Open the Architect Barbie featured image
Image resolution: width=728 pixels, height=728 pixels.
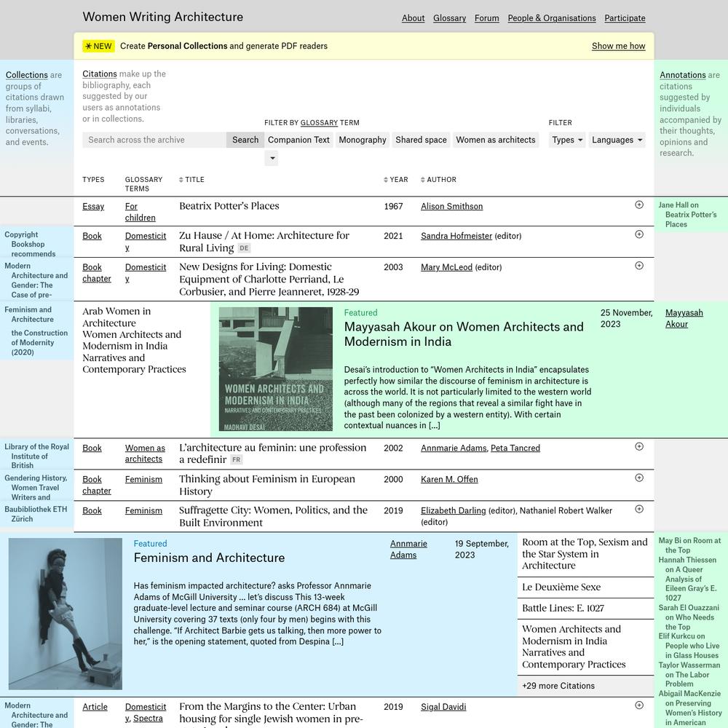(66, 614)
